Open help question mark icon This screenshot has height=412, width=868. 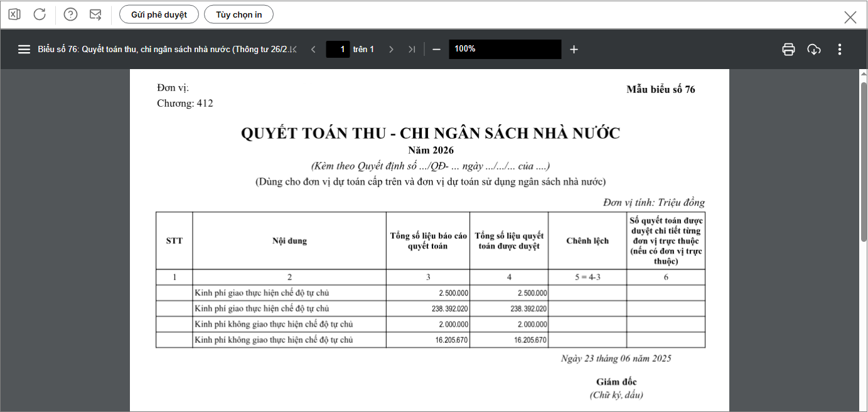[x=71, y=14]
